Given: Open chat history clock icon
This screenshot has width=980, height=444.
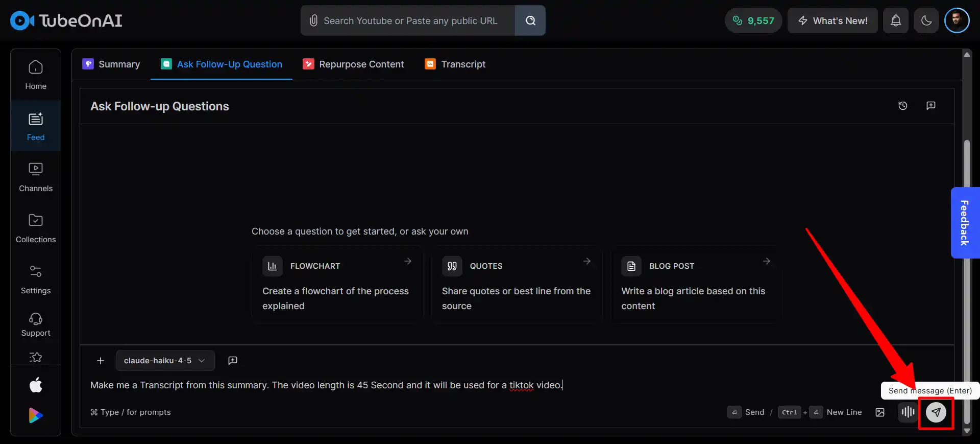Looking at the screenshot, I should (x=902, y=106).
